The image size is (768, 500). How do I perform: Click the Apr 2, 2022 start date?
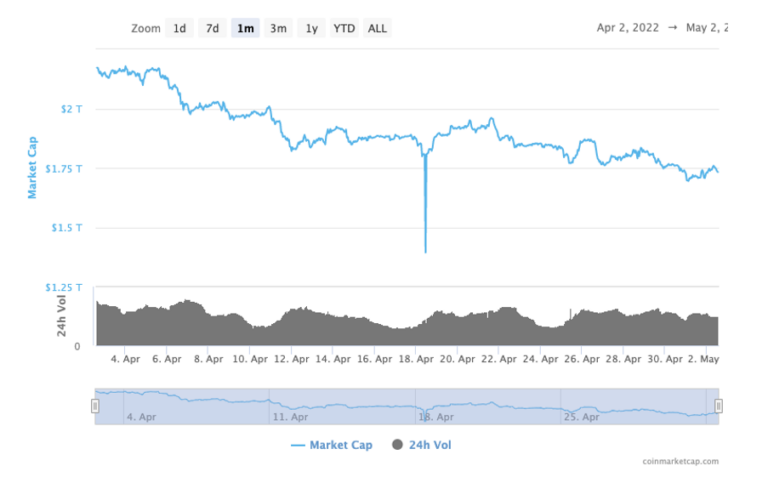tap(628, 28)
